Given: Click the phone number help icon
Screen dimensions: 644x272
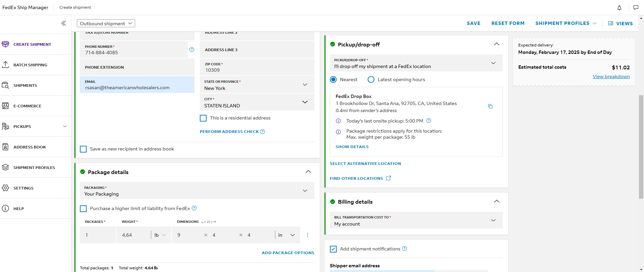Looking at the screenshot, I should (192, 49).
